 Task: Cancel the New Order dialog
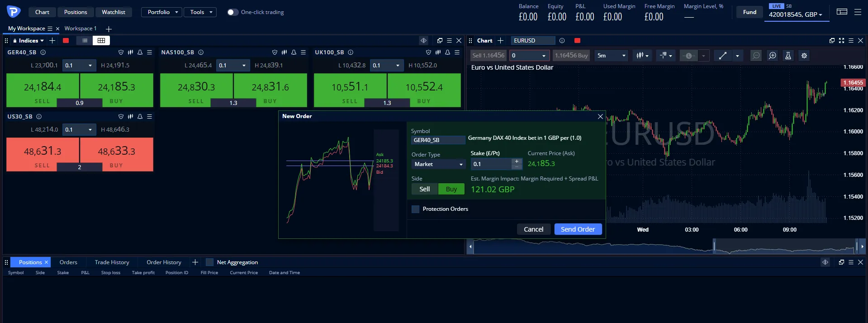534,229
